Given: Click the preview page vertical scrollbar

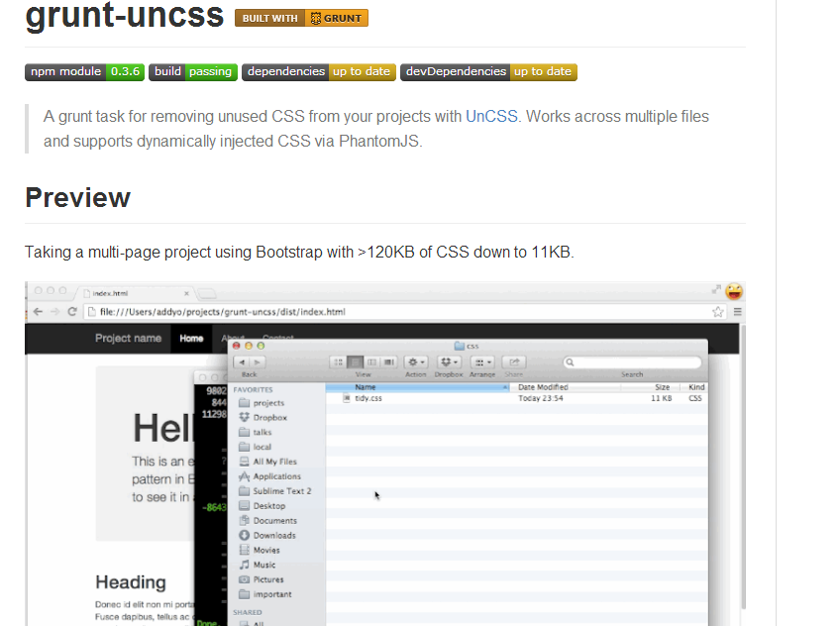Looking at the screenshot, I should point(743,467).
